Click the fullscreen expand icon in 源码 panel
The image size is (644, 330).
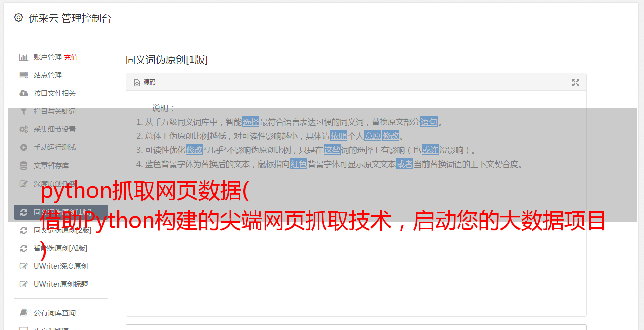tap(576, 83)
